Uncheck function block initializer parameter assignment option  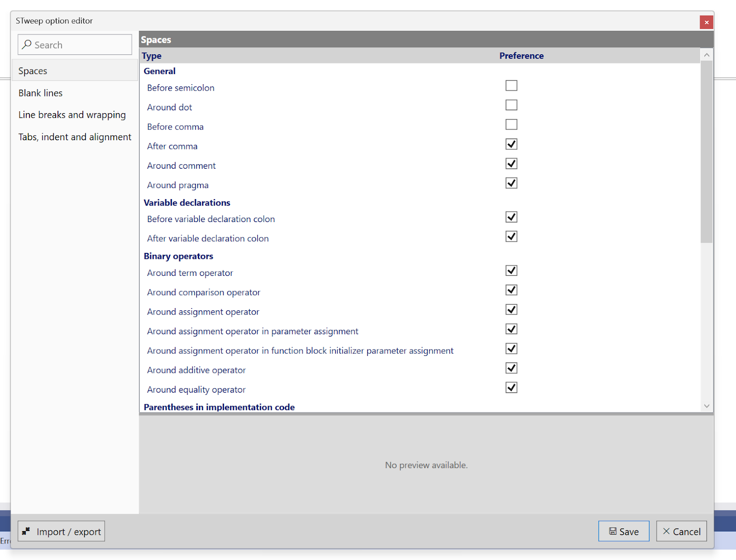pyautogui.click(x=511, y=349)
